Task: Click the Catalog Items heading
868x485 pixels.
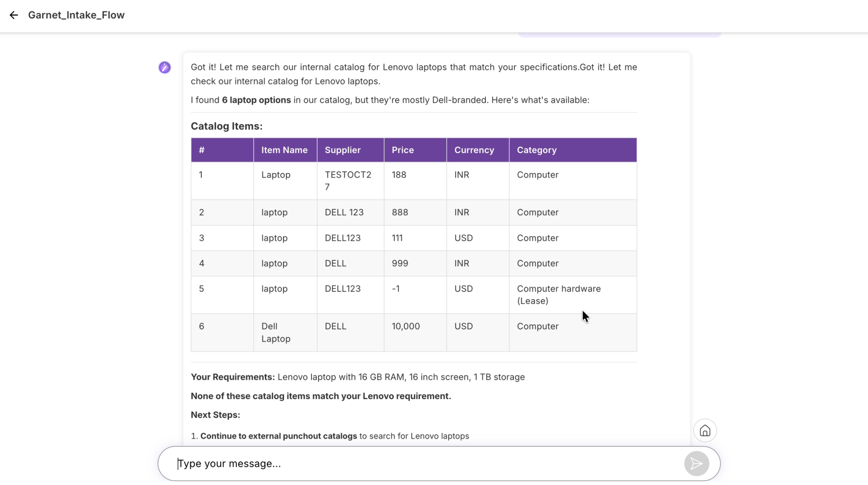Action: (x=226, y=126)
